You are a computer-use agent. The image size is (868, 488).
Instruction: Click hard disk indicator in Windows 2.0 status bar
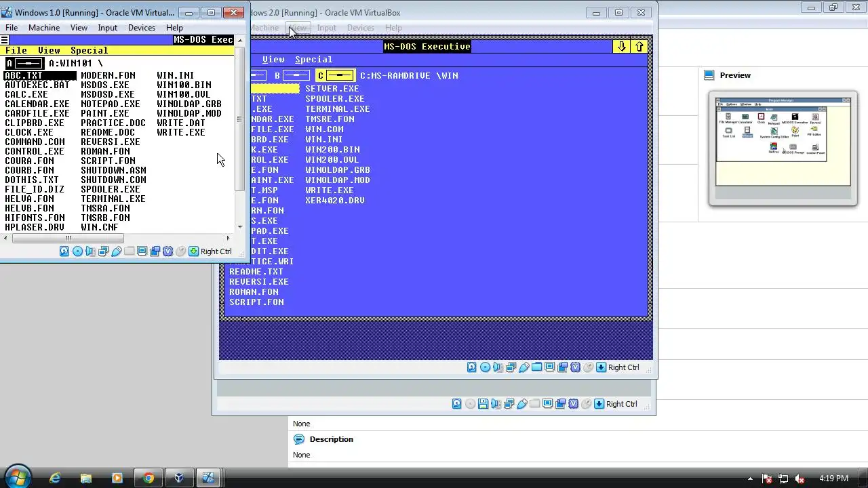[x=472, y=367]
